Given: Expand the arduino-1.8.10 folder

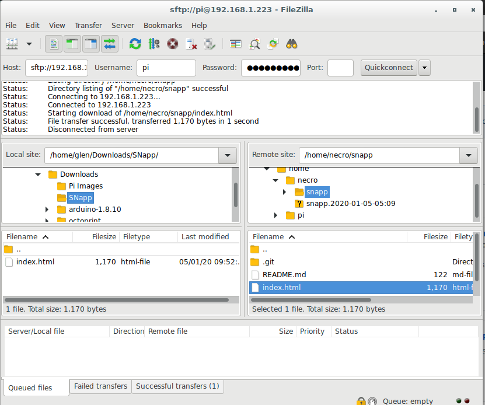Looking at the screenshot, I should [x=47, y=209].
